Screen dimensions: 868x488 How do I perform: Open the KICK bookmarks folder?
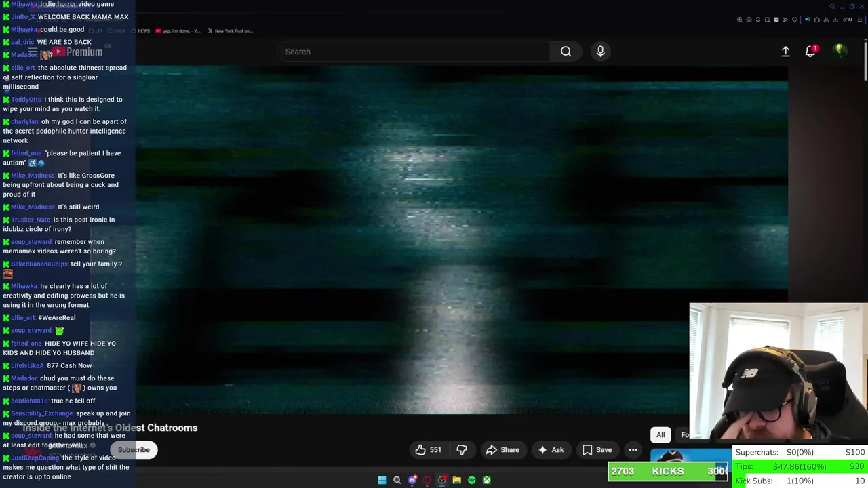point(117,30)
